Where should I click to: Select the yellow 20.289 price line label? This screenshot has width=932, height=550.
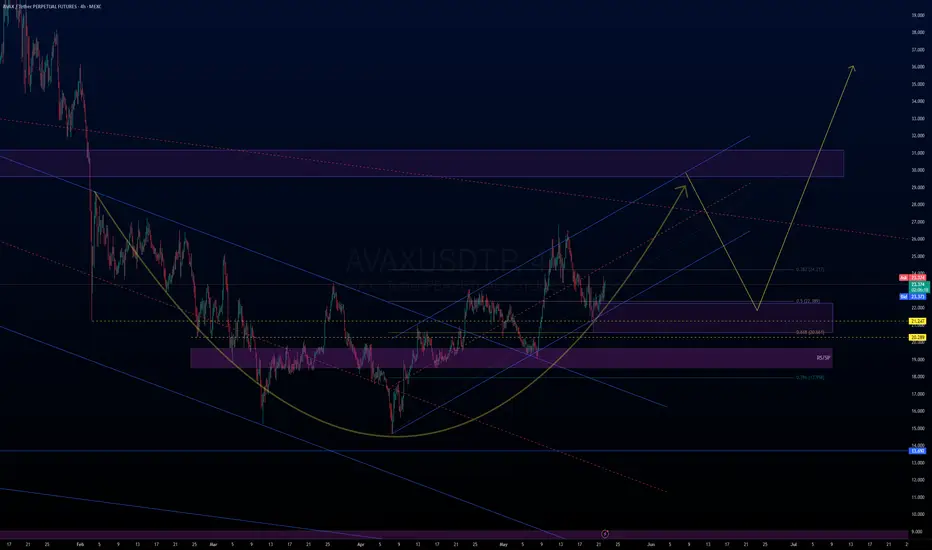click(918, 337)
